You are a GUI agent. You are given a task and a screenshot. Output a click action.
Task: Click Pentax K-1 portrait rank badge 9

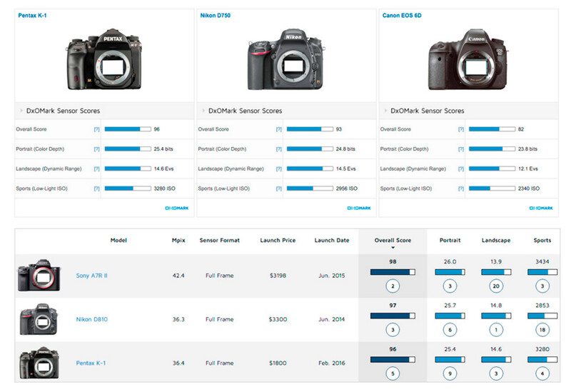[x=450, y=373]
